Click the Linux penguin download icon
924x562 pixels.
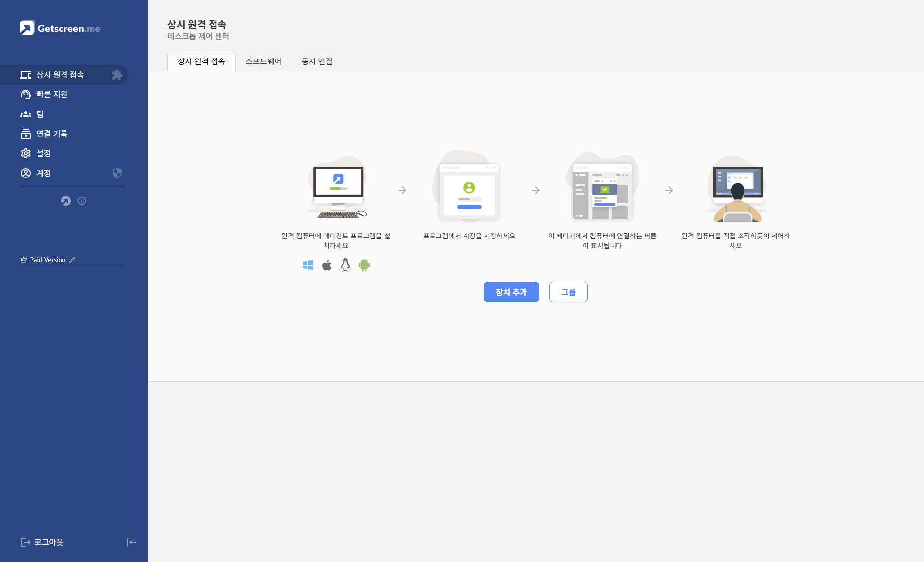pos(345,265)
